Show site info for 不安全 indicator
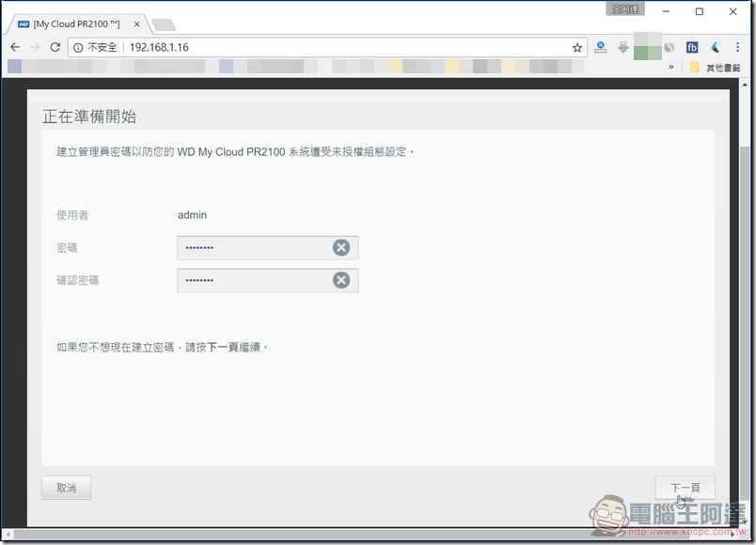 [96, 47]
